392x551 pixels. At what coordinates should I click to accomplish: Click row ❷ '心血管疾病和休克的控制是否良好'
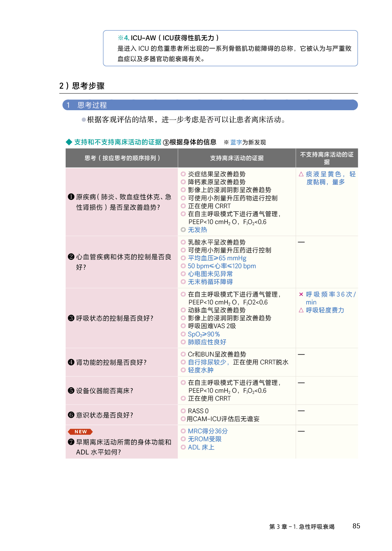122,262
